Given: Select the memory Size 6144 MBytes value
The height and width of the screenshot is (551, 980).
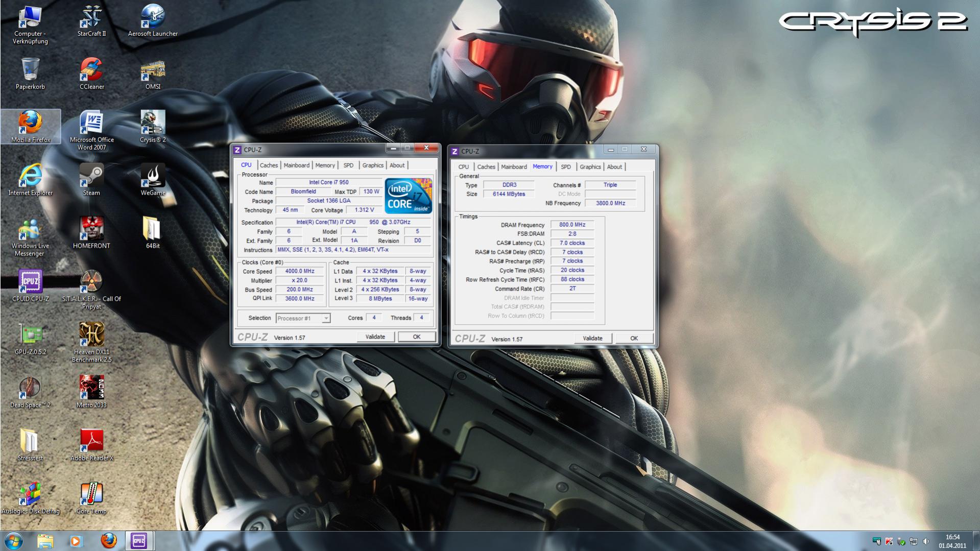Looking at the screenshot, I should [x=509, y=194].
